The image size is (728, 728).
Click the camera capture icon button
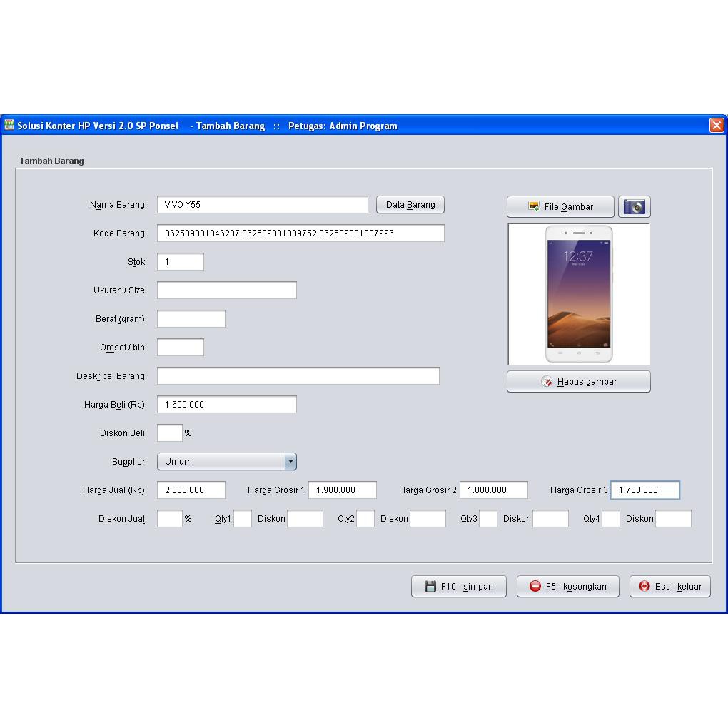coord(634,207)
